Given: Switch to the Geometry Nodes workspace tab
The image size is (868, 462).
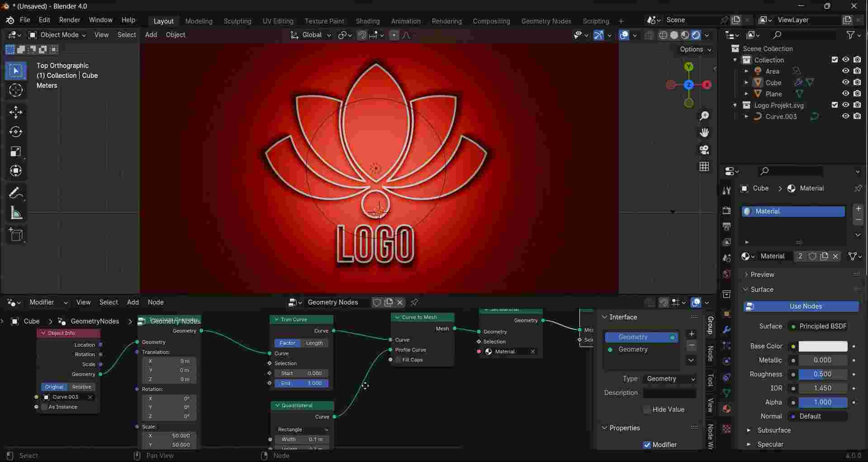Looking at the screenshot, I should point(546,21).
